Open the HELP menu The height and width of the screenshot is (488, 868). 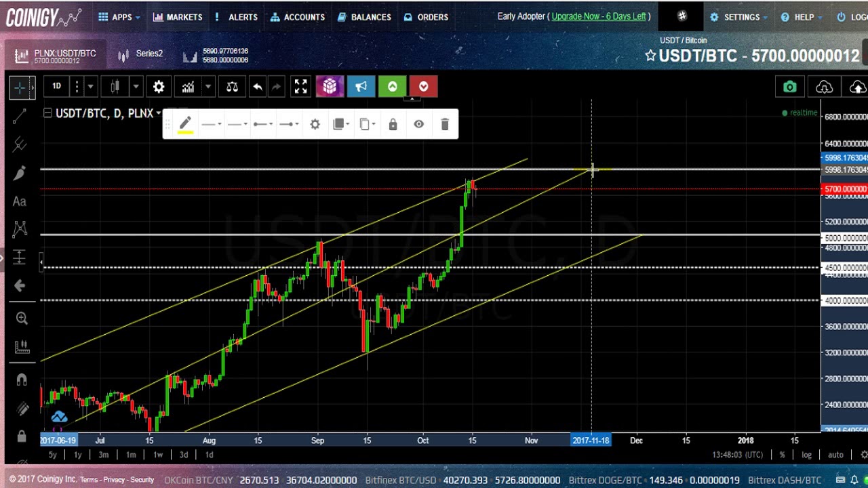click(801, 17)
